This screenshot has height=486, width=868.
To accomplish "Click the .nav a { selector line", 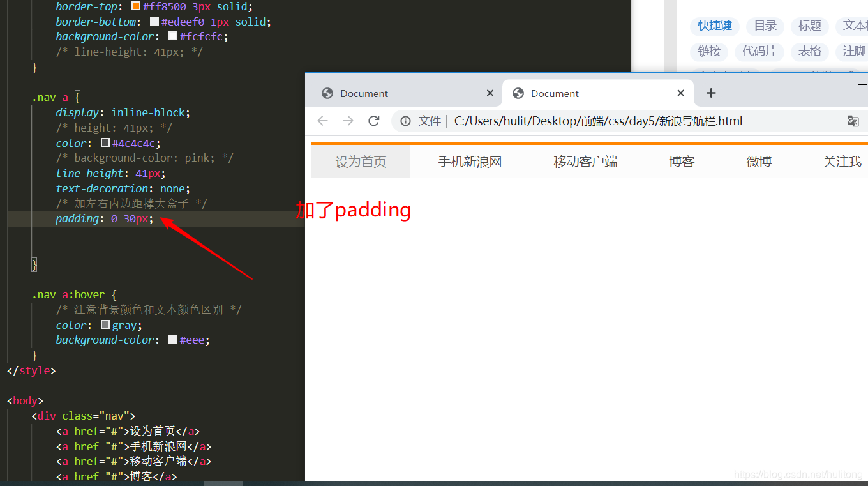I will 56,98.
